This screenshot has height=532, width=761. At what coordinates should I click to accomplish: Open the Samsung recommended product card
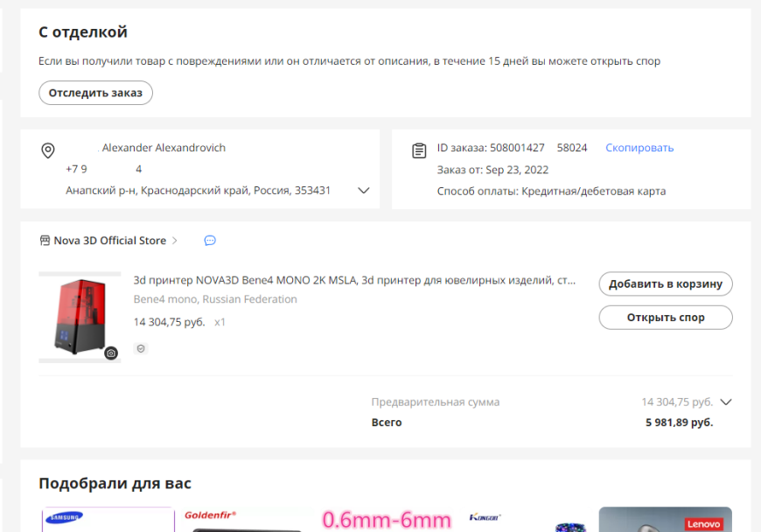pyautogui.click(x=108, y=520)
